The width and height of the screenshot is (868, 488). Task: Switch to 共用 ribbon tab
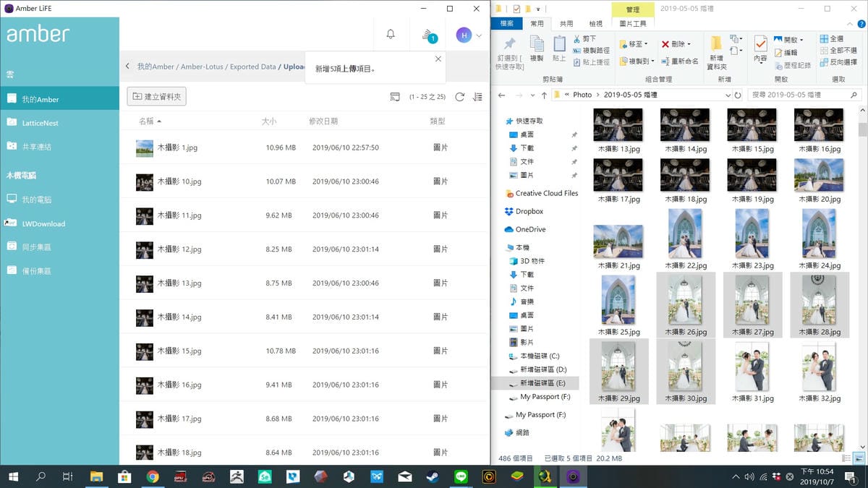[566, 24]
